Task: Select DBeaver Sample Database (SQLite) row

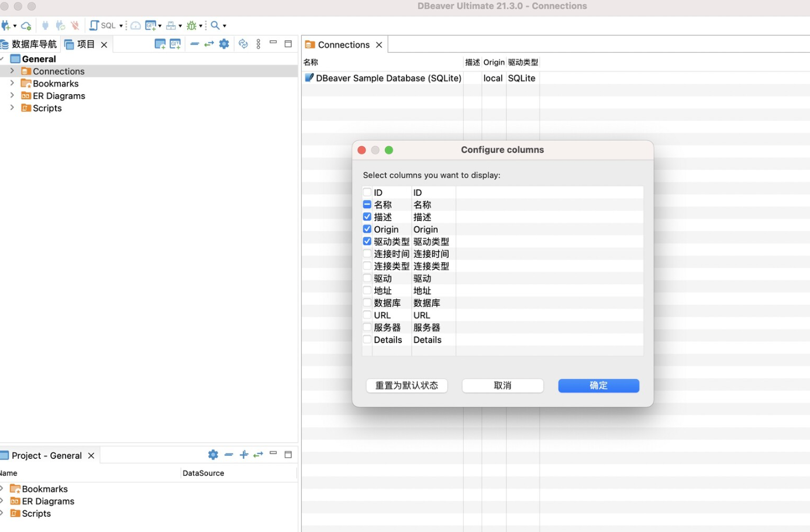Action: 388,78
